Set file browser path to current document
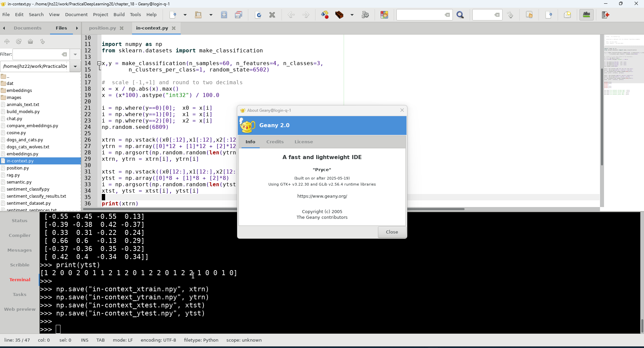Viewport: 644px width, 348px height. point(42,42)
